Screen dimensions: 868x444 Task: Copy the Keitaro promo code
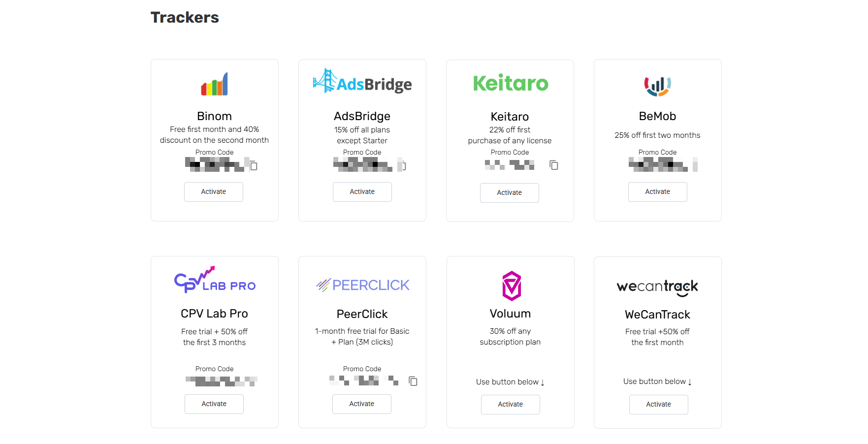click(553, 165)
